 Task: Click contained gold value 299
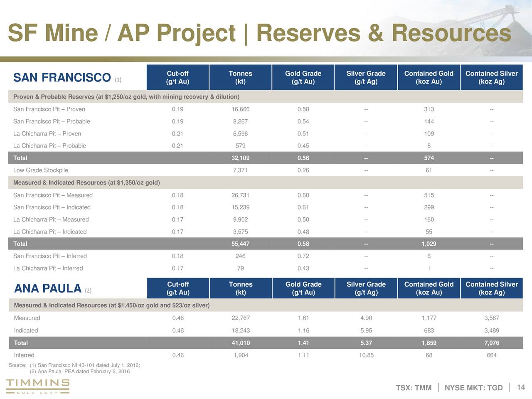coord(429,207)
